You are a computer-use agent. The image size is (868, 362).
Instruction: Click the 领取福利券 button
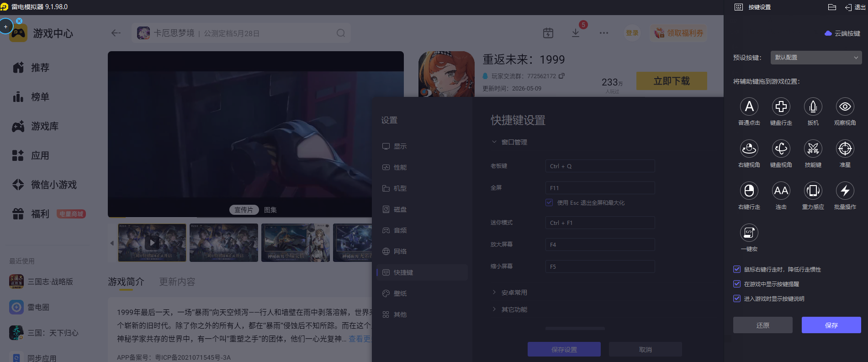pos(679,33)
